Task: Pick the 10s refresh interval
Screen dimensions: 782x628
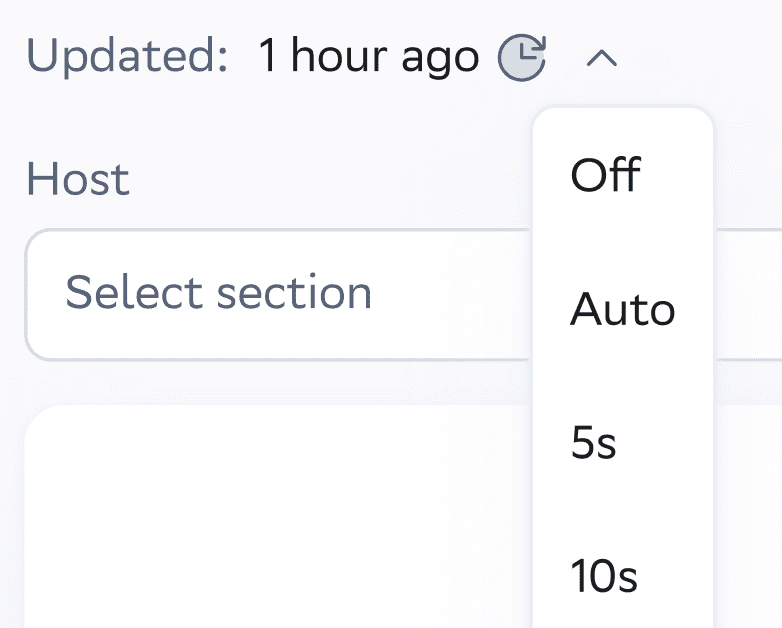Action: [604, 576]
